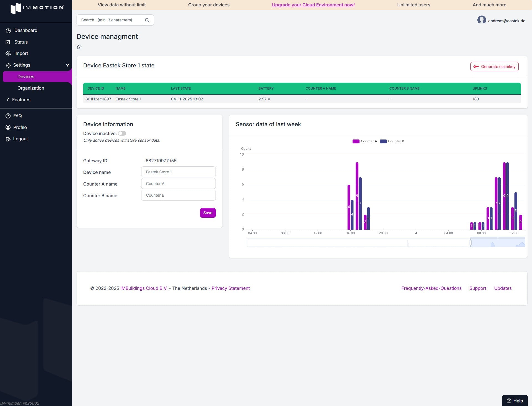The height and width of the screenshot is (406, 532).
Task: Toggle Counter A visibility in the chart legend
Action: click(x=364, y=141)
